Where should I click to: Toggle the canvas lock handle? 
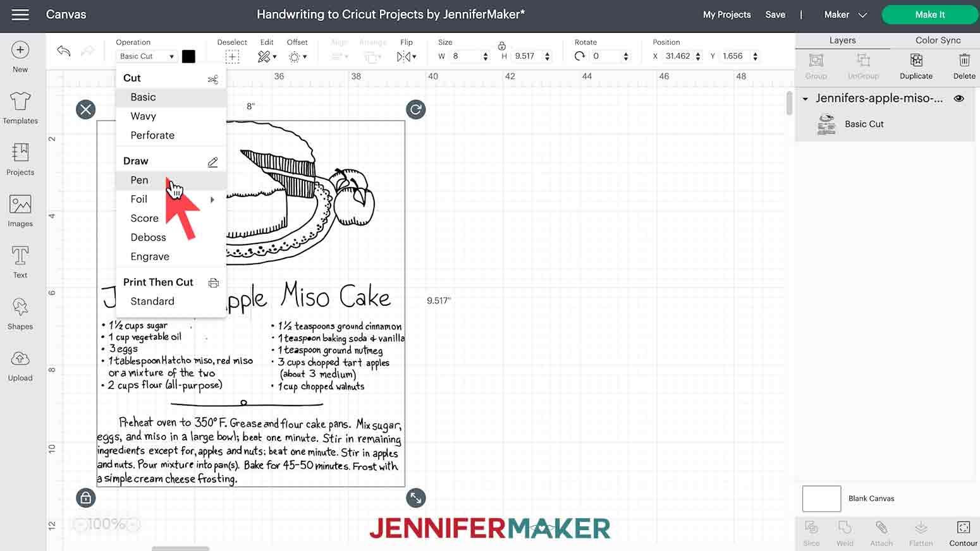pyautogui.click(x=85, y=498)
